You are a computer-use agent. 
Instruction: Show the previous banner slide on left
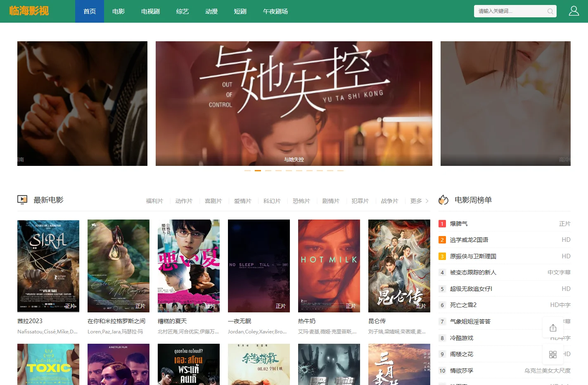[x=82, y=104]
